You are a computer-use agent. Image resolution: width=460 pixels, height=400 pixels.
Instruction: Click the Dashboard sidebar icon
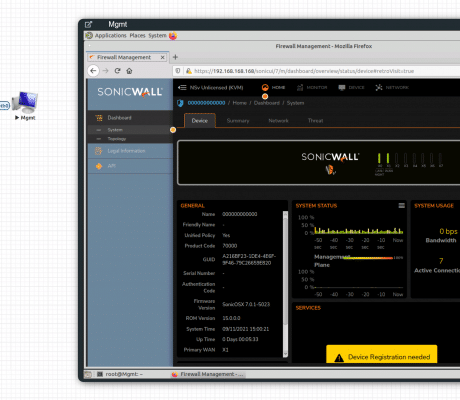click(99, 118)
